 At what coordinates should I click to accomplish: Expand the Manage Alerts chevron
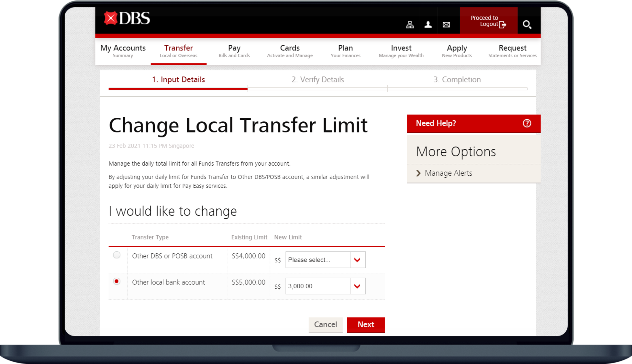[417, 173]
